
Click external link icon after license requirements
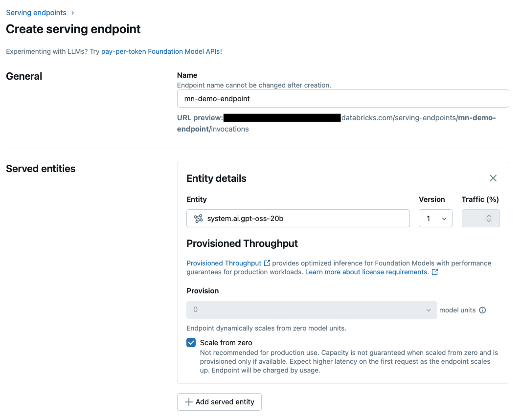434,272
